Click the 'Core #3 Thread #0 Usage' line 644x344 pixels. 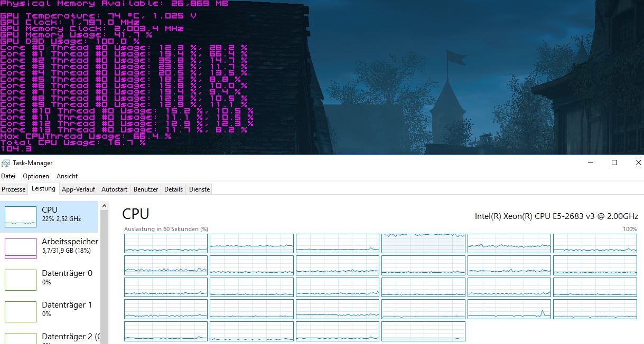(124, 66)
